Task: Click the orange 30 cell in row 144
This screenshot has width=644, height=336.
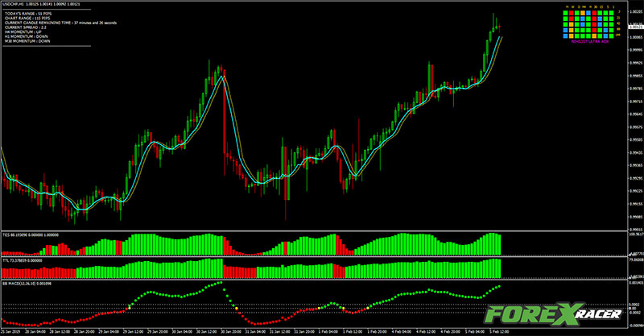Action: tap(594, 35)
